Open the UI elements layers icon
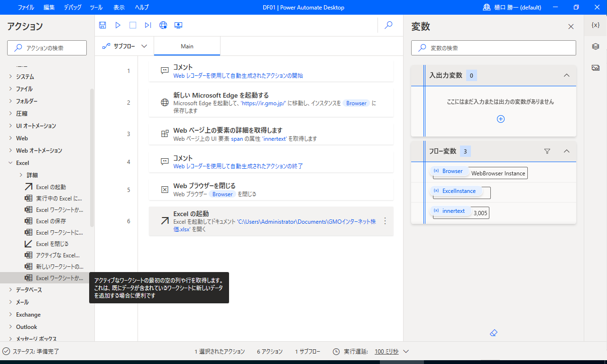The image size is (607, 364). [x=596, y=46]
